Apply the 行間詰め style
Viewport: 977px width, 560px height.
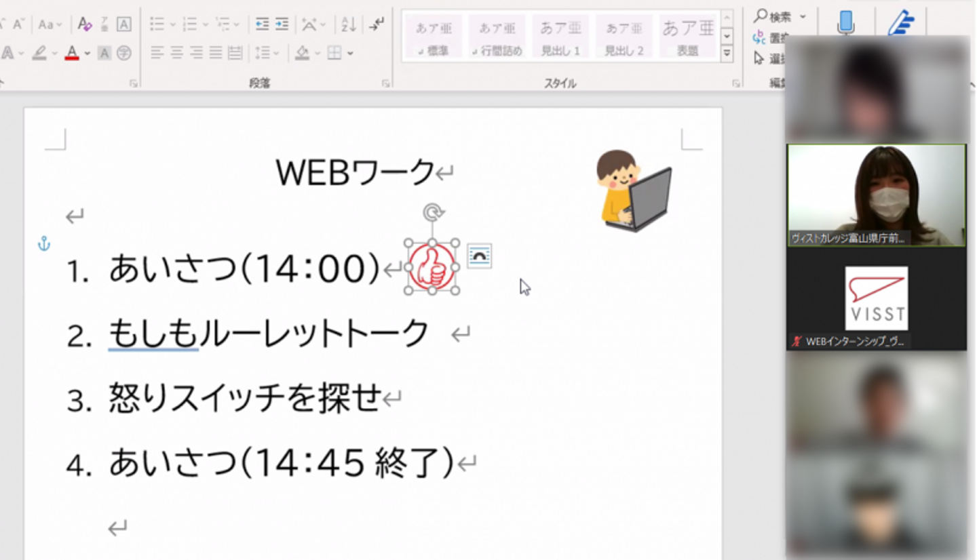497,36
